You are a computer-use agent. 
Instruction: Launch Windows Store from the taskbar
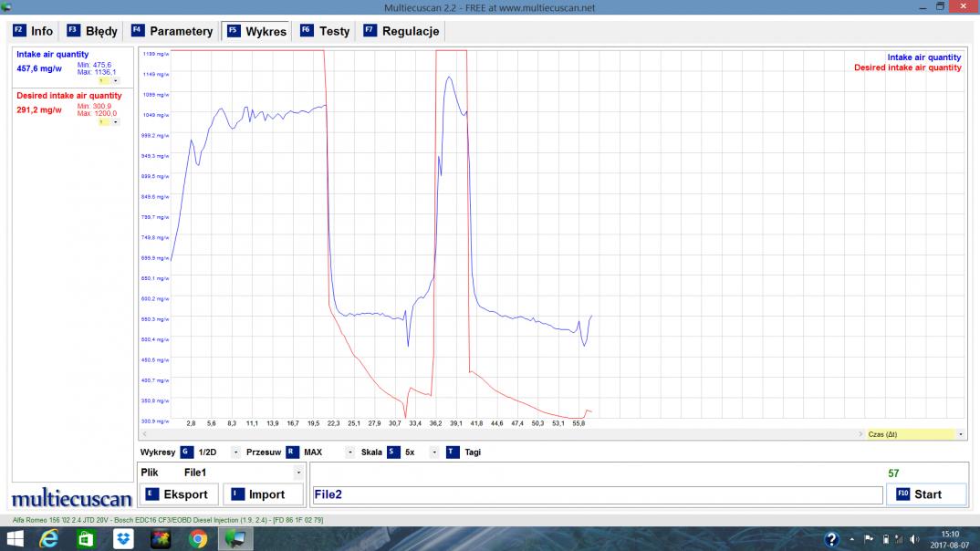click(x=86, y=538)
